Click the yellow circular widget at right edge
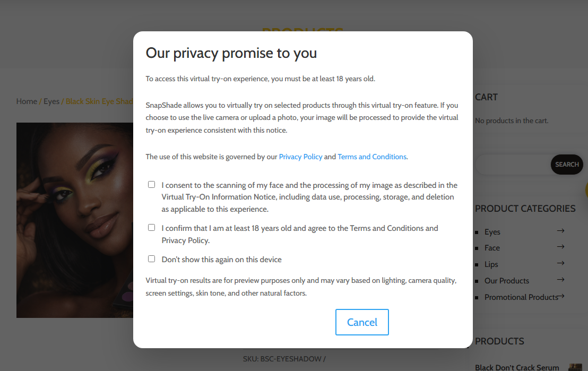This screenshot has height=371, width=588. coord(586,191)
